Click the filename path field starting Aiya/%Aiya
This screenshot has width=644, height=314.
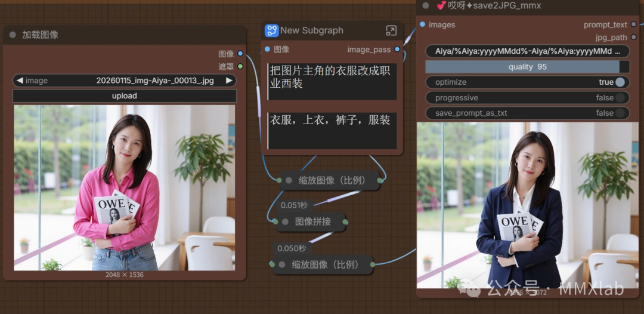tap(527, 51)
